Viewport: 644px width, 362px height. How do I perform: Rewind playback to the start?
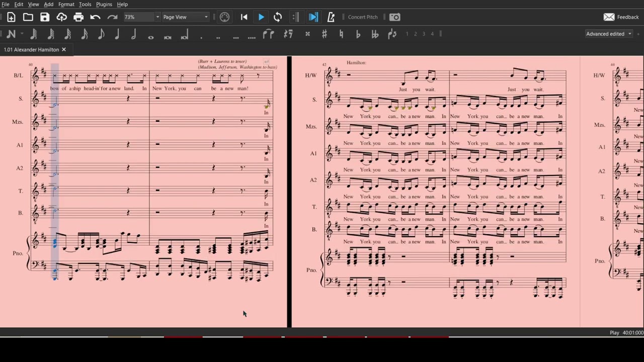point(244,17)
